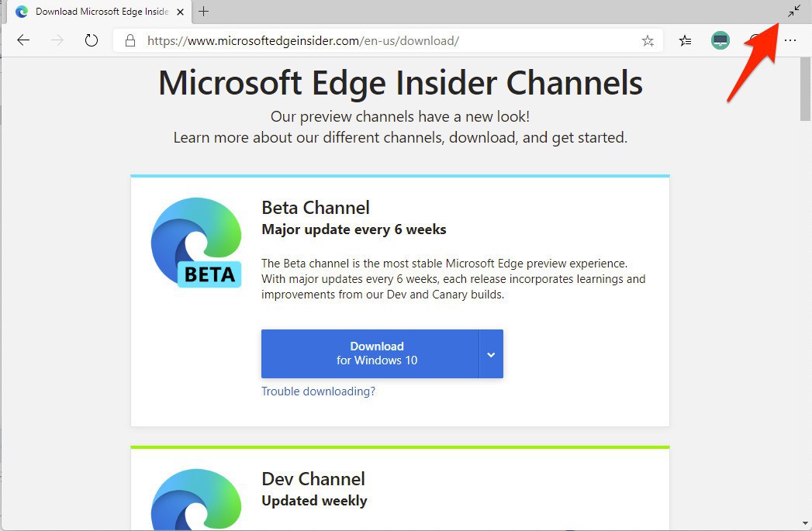
Task: Exit full screen using the shrink arrows icon
Action: tap(794, 11)
